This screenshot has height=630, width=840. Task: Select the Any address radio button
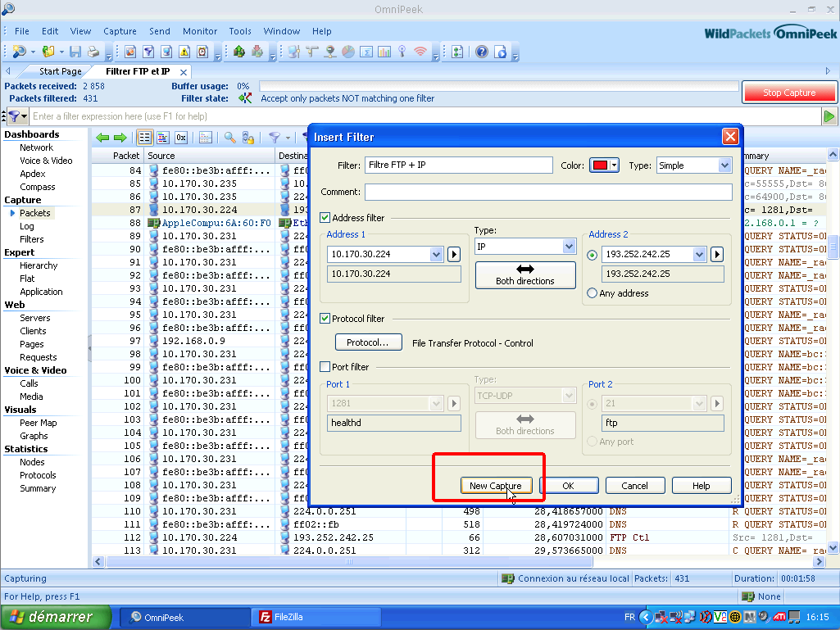(592, 293)
